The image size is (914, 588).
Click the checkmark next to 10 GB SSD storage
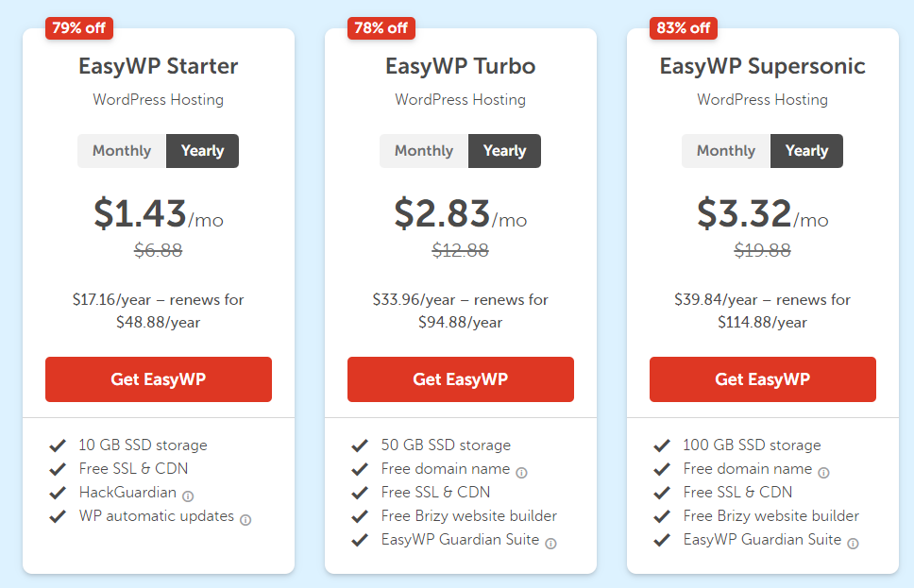coord(58,445)
